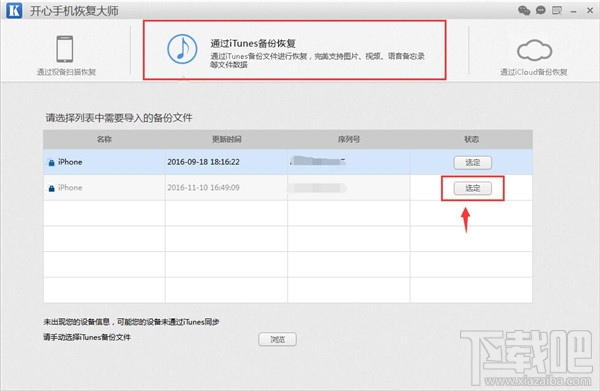Switch to 通过iCloud备份恢复 tab
600x391 pixels.
(533, 72)
